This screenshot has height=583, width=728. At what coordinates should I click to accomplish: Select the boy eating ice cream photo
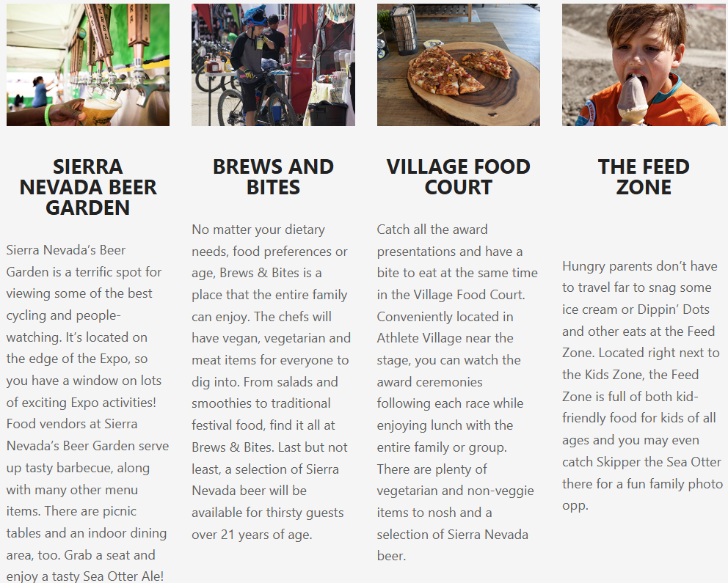click(644, 65)
